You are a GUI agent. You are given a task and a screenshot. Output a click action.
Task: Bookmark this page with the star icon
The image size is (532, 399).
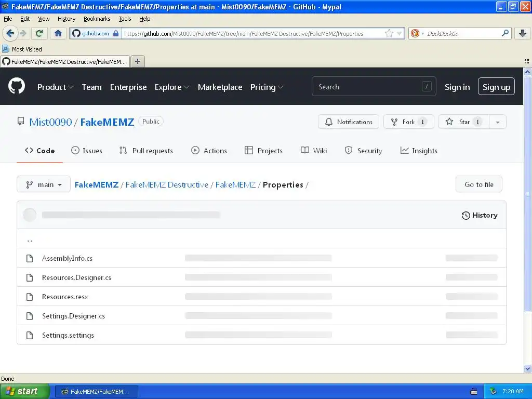[389, 33]
